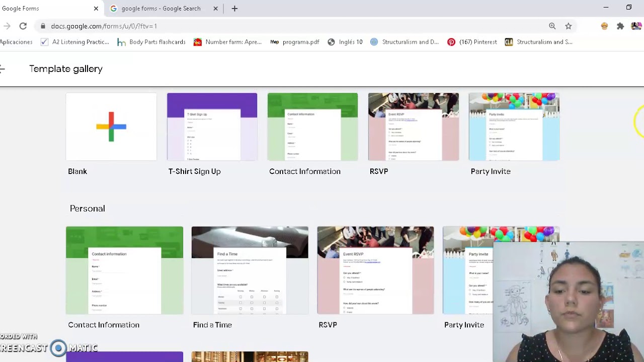Open the Chrome extensions puzzle icon

[620, 26]
